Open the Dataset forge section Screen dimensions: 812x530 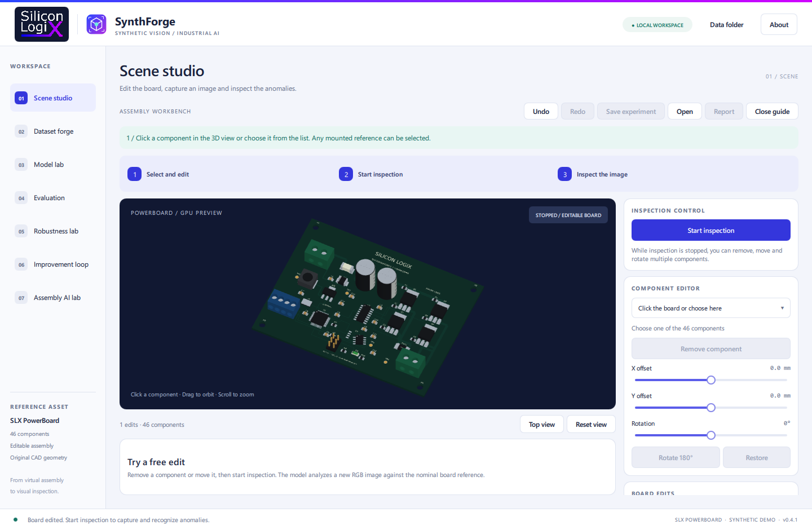[x=53, y=131]
